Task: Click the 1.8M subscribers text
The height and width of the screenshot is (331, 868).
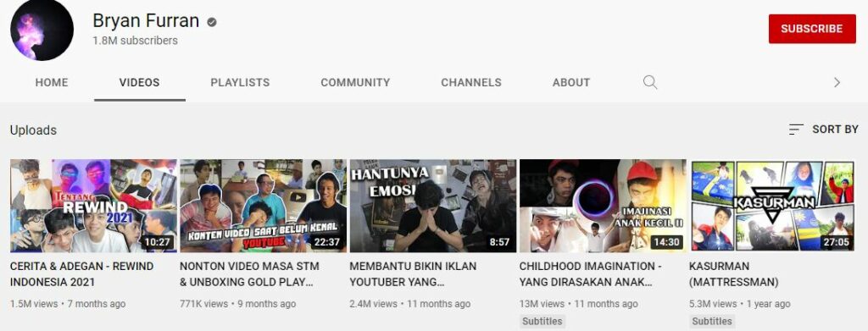Action: point(135,41)
